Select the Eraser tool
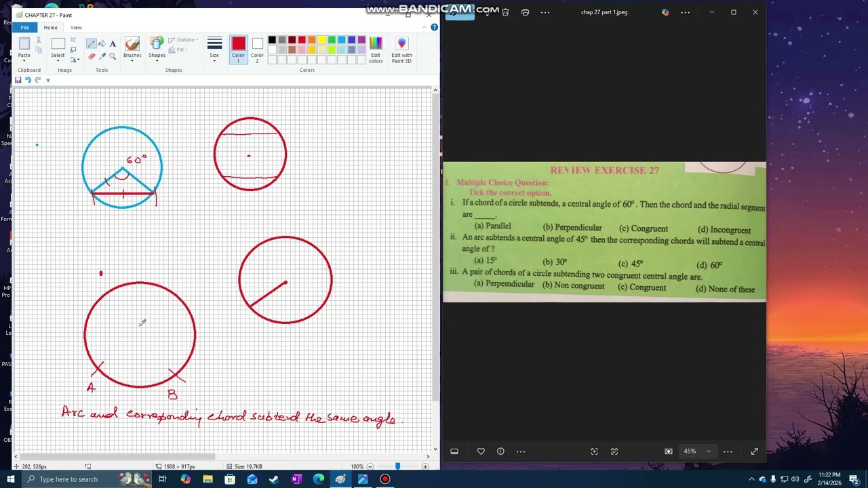 click(x=92, y=56)
